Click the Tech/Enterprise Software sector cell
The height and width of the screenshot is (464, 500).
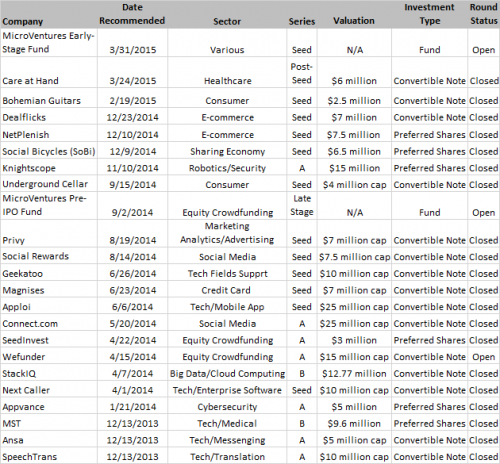[227, 390]
